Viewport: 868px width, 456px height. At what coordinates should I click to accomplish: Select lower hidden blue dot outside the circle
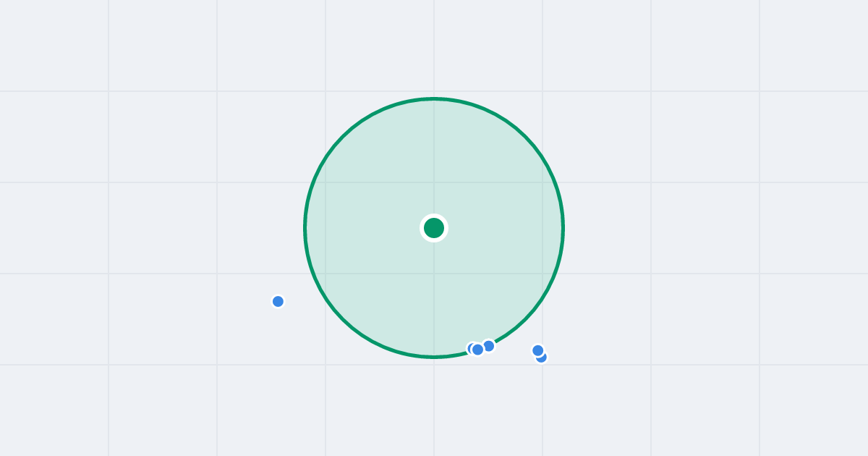(543, 358)
